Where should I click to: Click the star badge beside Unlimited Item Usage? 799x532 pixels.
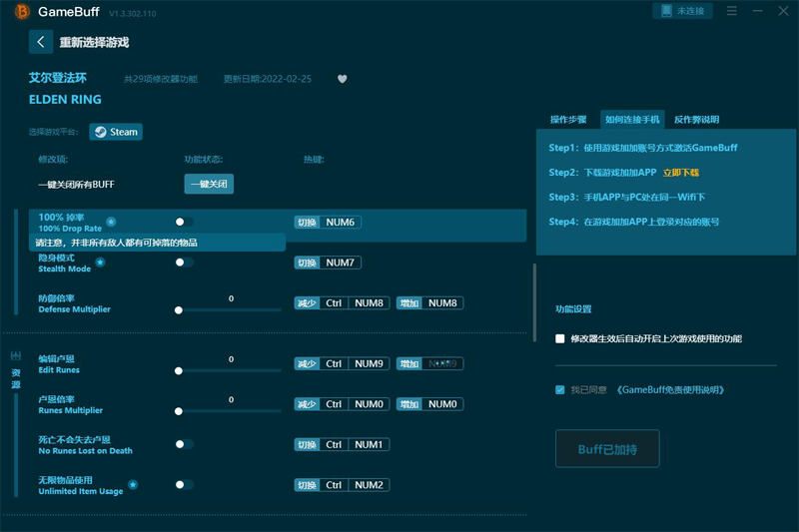(x=133, y=485)
